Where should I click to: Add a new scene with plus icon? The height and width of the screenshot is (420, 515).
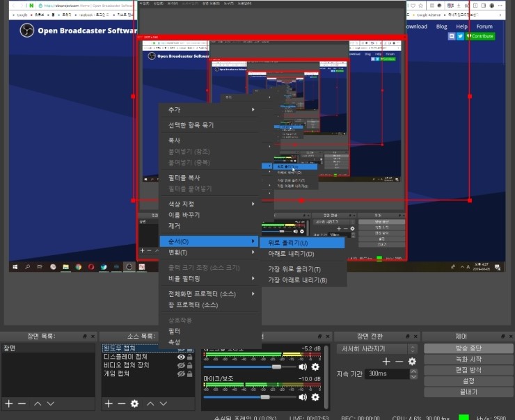click(9, 403)
